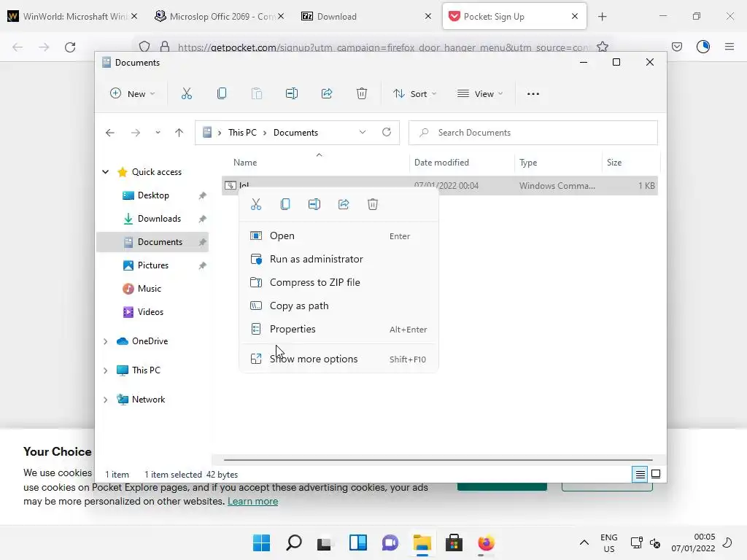Open the Sort dropdown
The image size is (747, 560).
coord(414,94)
